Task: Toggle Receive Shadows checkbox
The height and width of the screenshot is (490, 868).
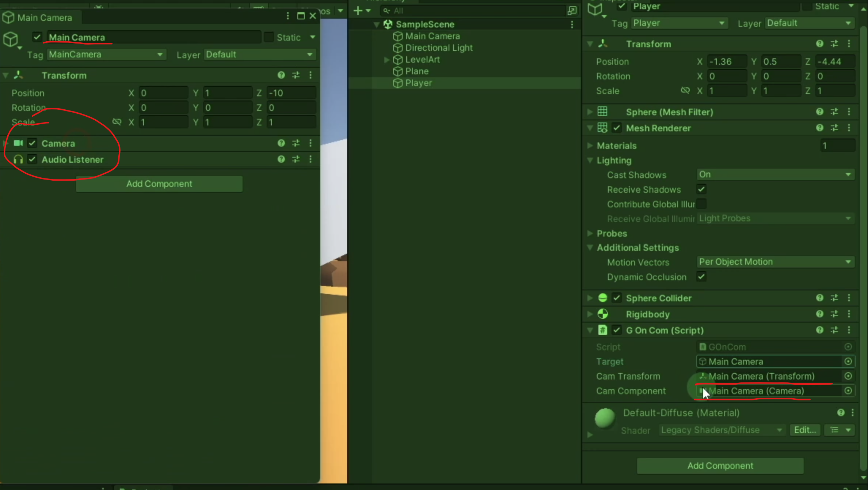Action: click(701, 189)
